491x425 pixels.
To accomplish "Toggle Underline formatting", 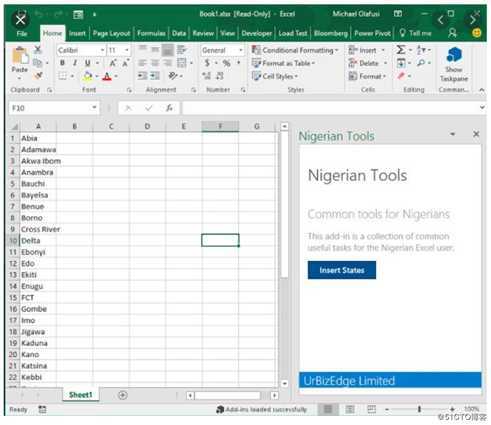I will click(88, 63).
